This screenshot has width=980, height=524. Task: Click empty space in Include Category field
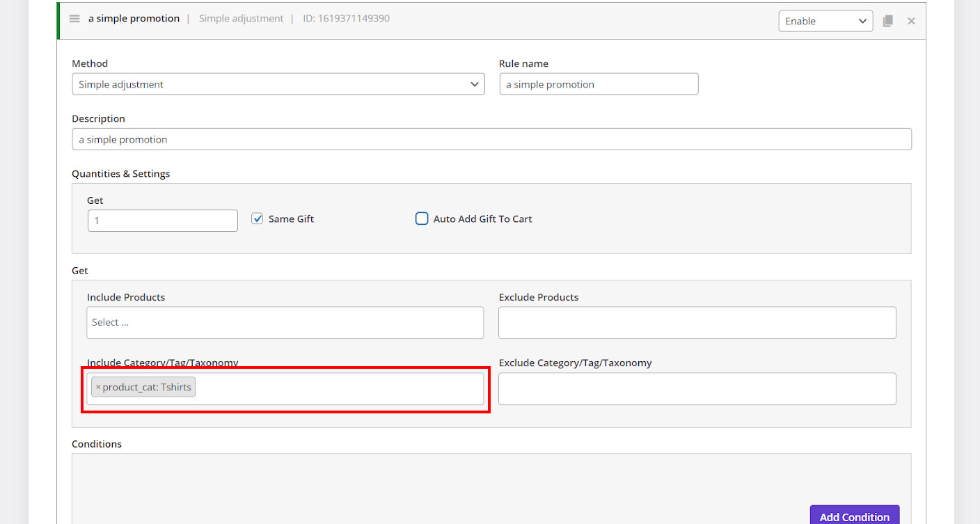pos(341,389)
